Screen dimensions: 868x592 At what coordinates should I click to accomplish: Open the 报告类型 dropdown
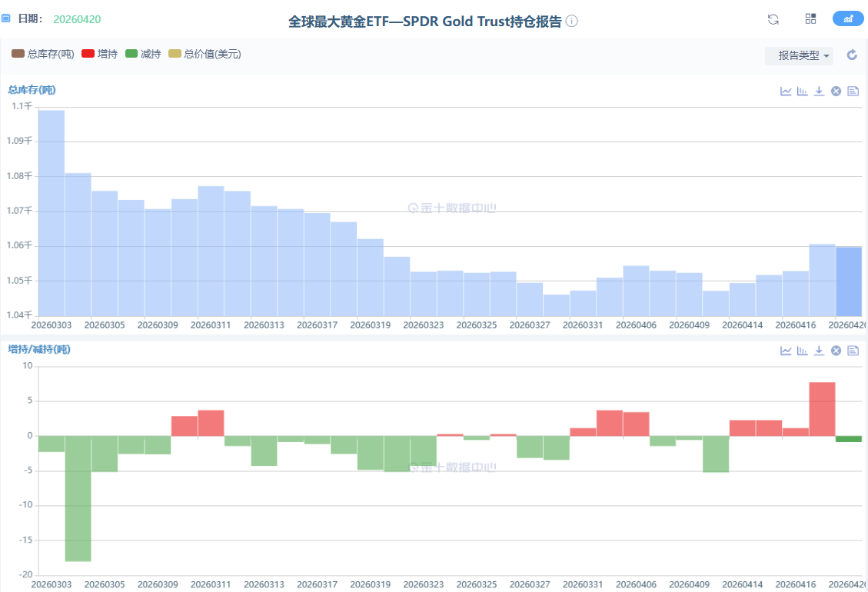799,55
